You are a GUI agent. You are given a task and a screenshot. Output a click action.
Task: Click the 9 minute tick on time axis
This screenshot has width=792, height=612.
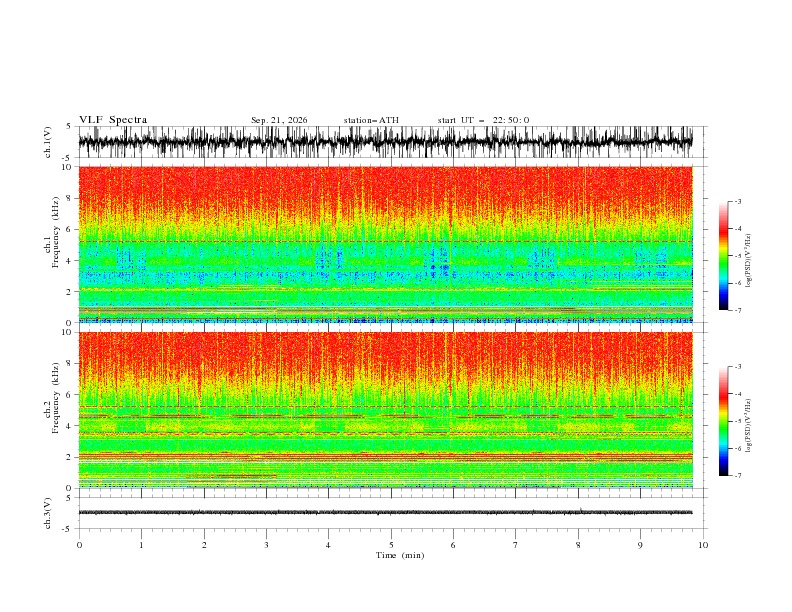click(640, 545)
